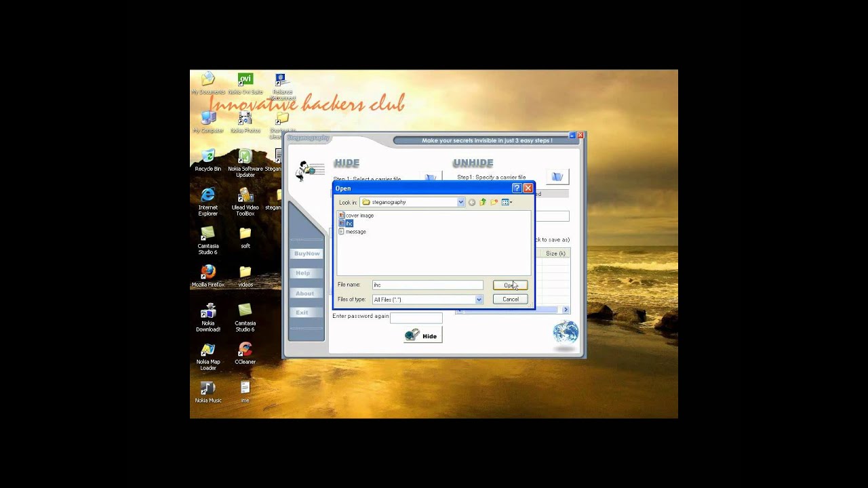Click the Hide button with lock icon
Screen dimensions: 868x488
tap(422, 335)
